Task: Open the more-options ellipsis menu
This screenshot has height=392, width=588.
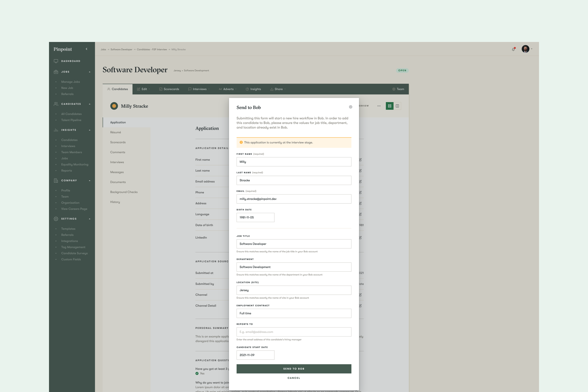Action: [x=379, y=106]
